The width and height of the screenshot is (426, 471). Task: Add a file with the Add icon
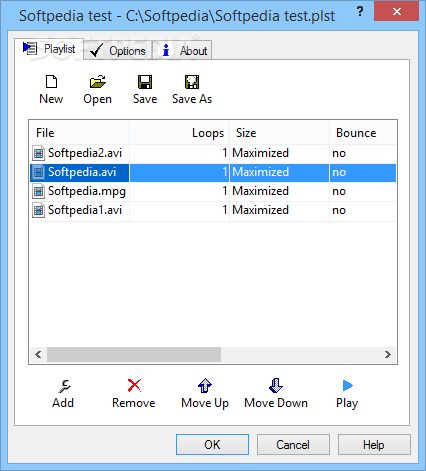coord(64,386)
